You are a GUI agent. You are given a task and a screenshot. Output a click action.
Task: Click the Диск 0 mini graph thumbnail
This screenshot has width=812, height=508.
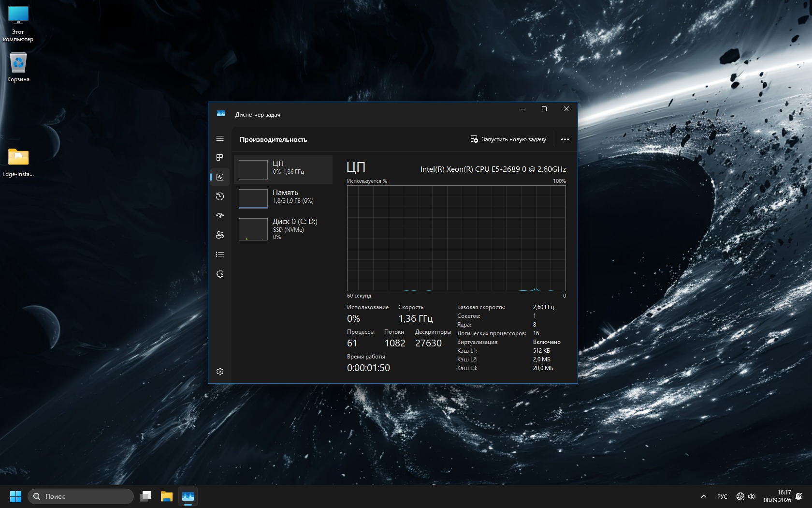tap(253, 229)
